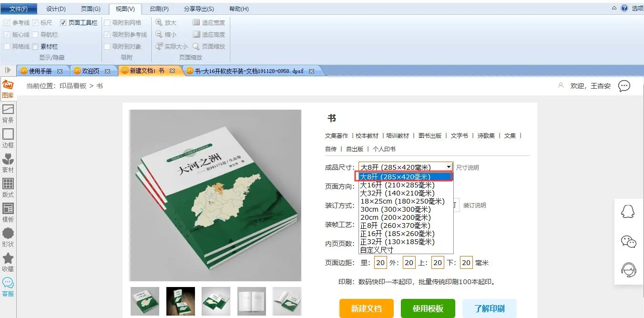The image size is (644, 318).
Task: Close the 使用手册 tab
Action: coord(60,71)
